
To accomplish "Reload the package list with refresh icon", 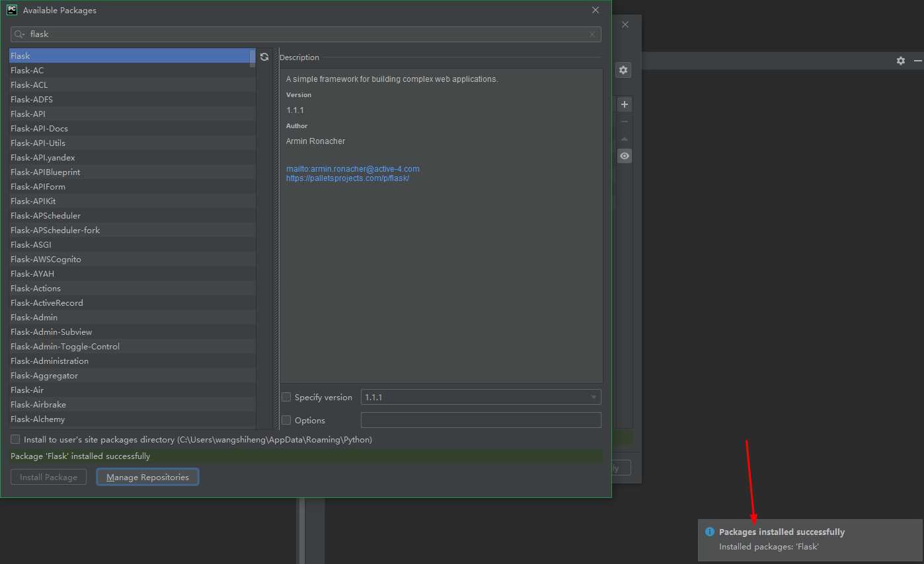I will (264, 57).
